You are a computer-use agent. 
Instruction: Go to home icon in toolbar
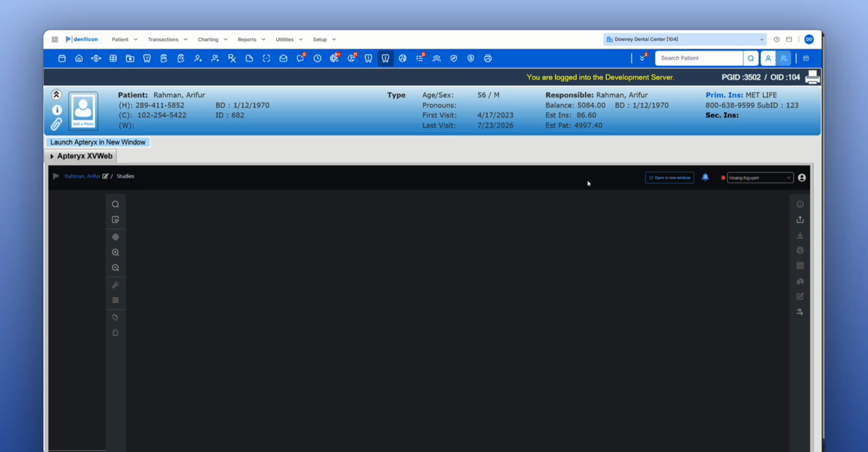[79, 58]
